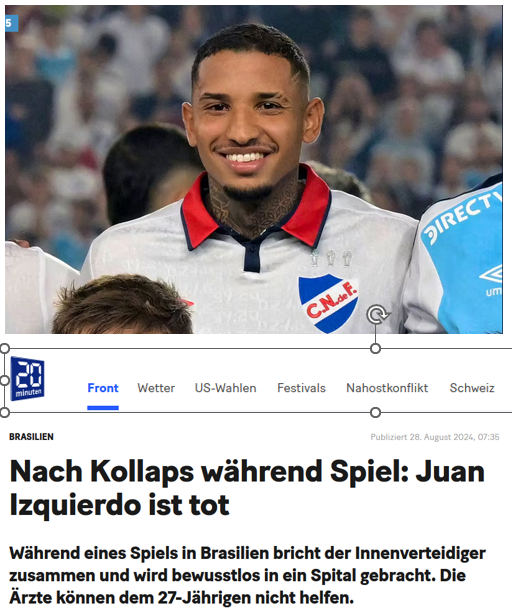Open the headline about Juan Izquierdo
This screenshot has width=512, height=608.
(247, 488)
